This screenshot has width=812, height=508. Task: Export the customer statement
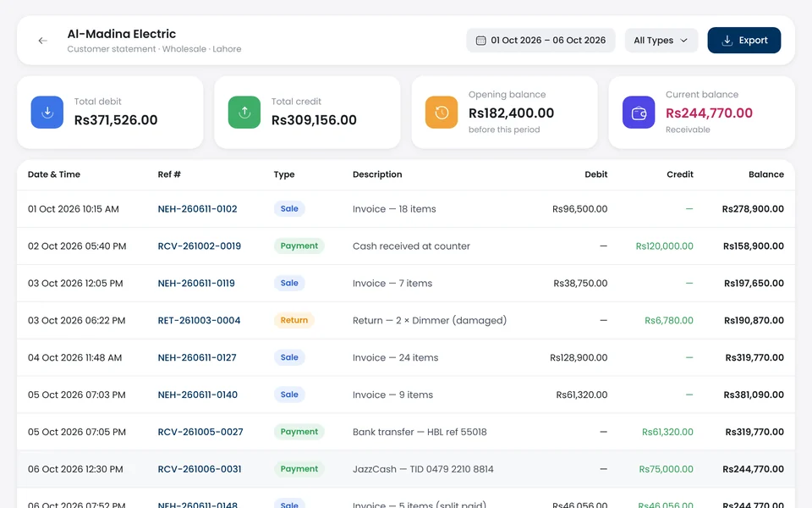coord(744,41)
